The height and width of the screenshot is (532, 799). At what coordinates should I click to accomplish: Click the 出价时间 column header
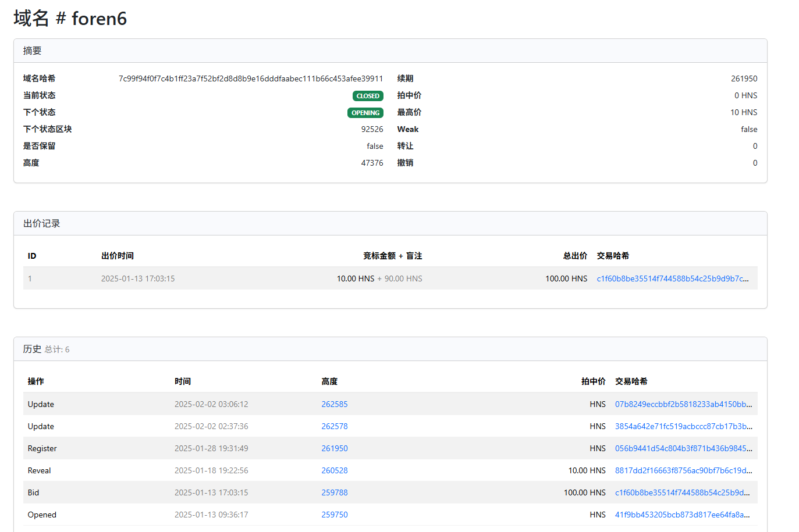click(x=118, y=256)
